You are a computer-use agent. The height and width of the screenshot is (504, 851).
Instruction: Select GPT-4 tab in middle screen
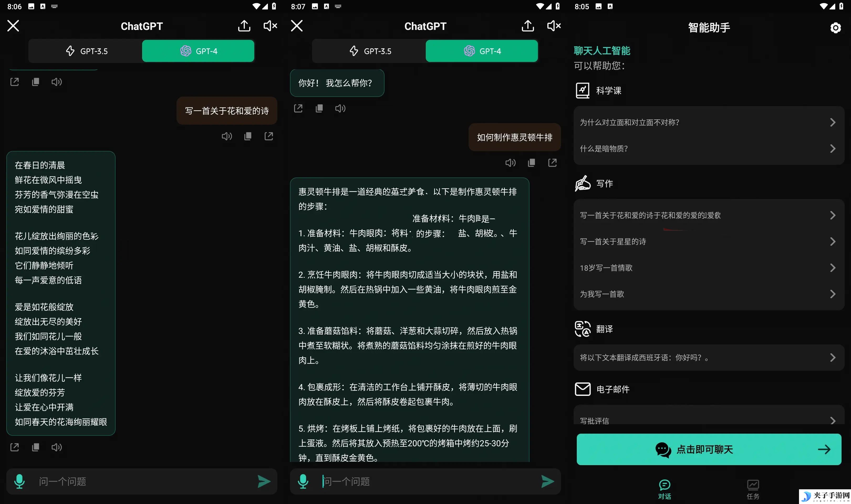pos(482,51)
